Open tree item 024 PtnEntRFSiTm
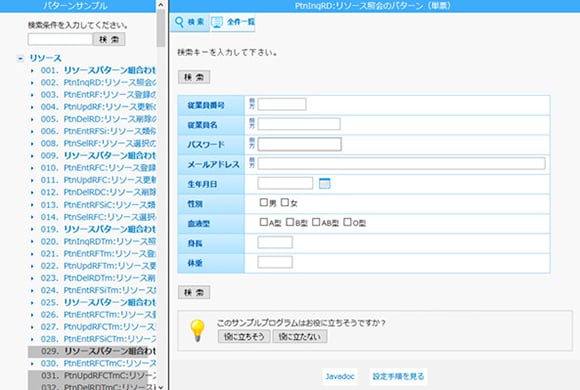 [x=98, y=290]
